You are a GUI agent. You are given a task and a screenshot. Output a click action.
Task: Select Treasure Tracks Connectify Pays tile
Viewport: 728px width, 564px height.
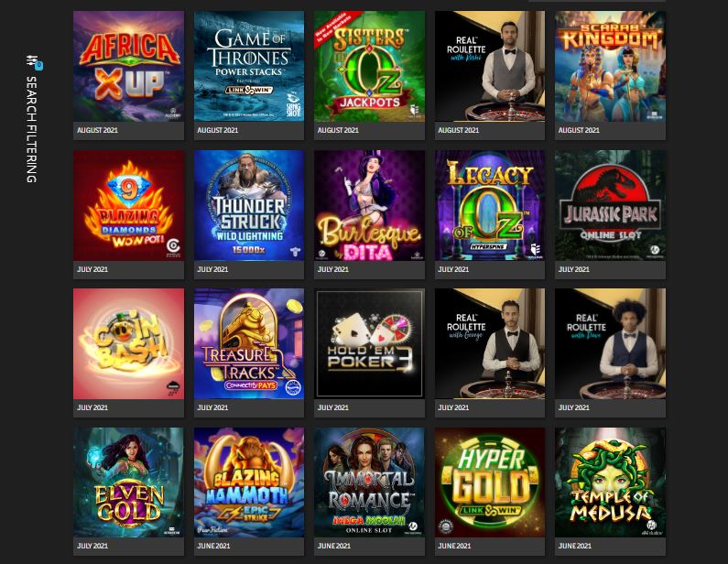click(249, 343)
